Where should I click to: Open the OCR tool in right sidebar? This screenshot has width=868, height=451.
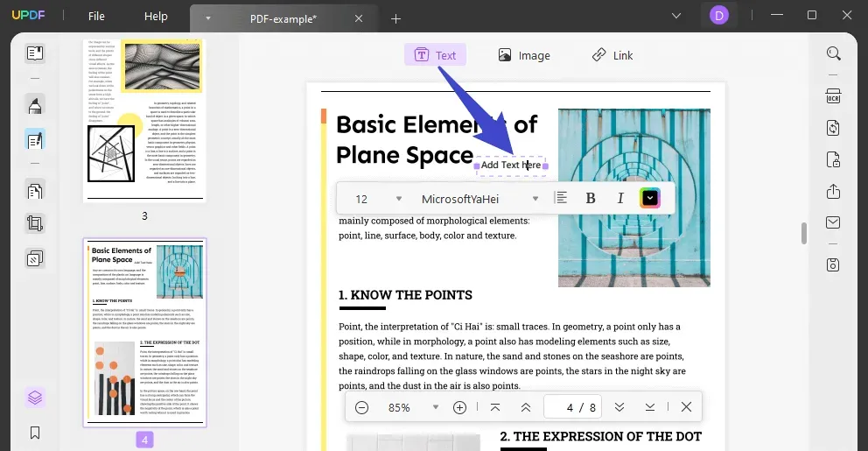point(833,95)
